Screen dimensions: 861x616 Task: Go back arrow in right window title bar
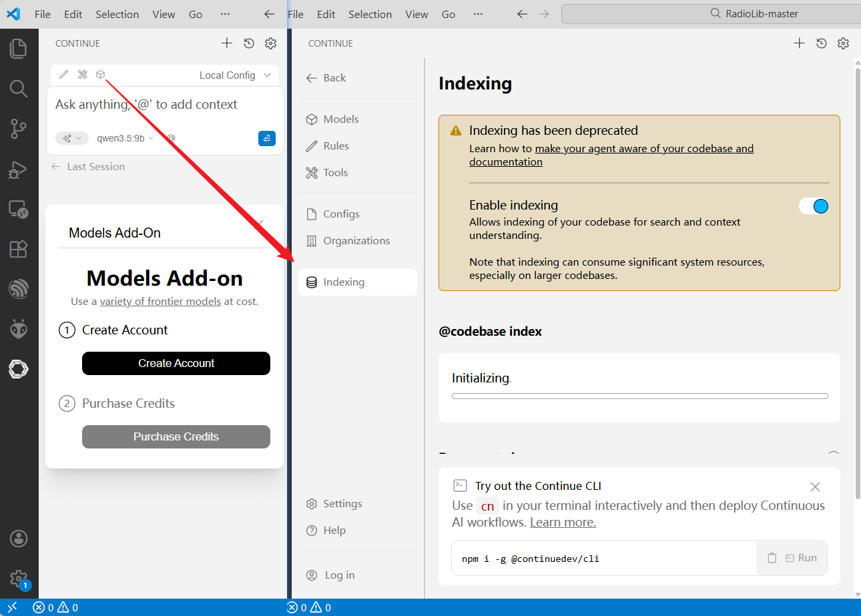pyautogui.click(x=523, y=14)
